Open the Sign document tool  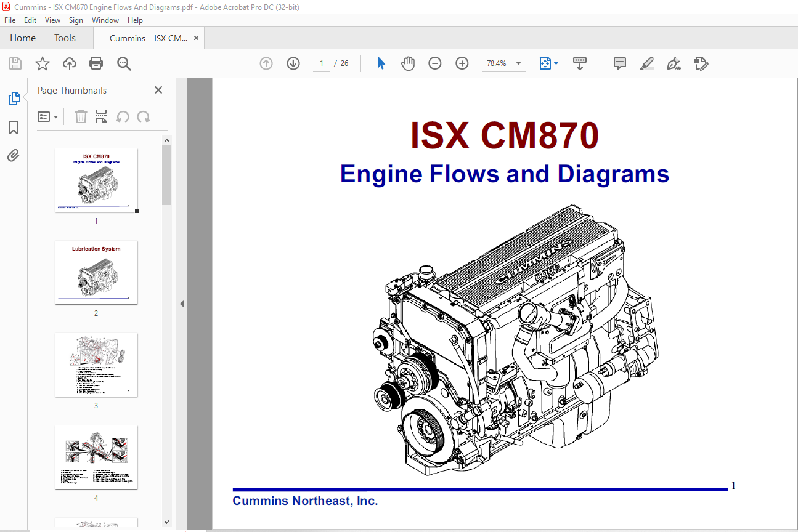[x=674, y=63]
